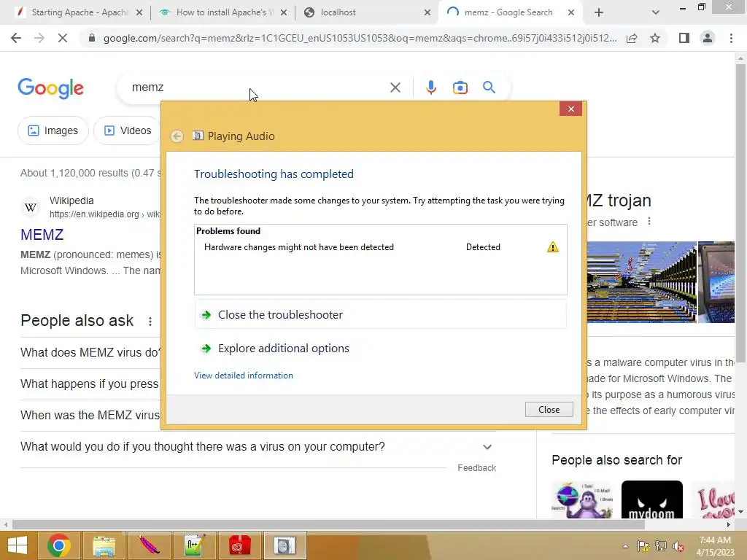Click the muted speaker tray icon
The height and width of the screenshot is (560, 747).
pyautogui.click(x=678, y=546)
